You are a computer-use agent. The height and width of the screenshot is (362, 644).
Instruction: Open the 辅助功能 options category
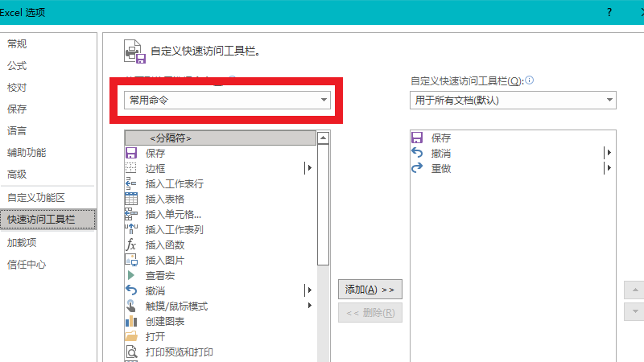tap(27, 153)
